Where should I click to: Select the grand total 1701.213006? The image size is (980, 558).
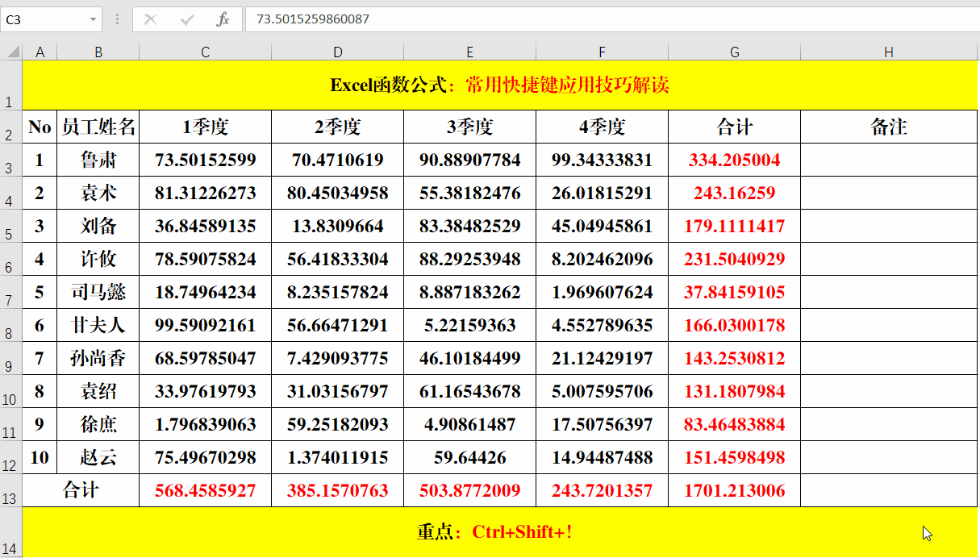(735, 490)
